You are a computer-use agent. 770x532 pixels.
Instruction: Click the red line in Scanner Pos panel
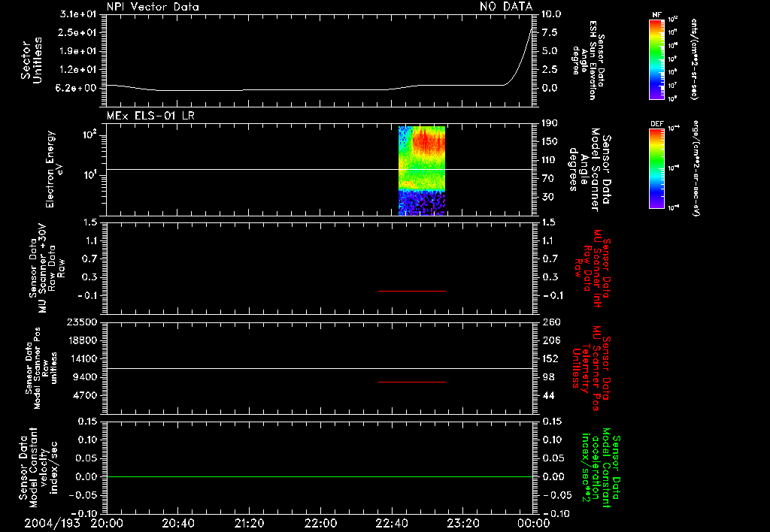tap(411, 382)
